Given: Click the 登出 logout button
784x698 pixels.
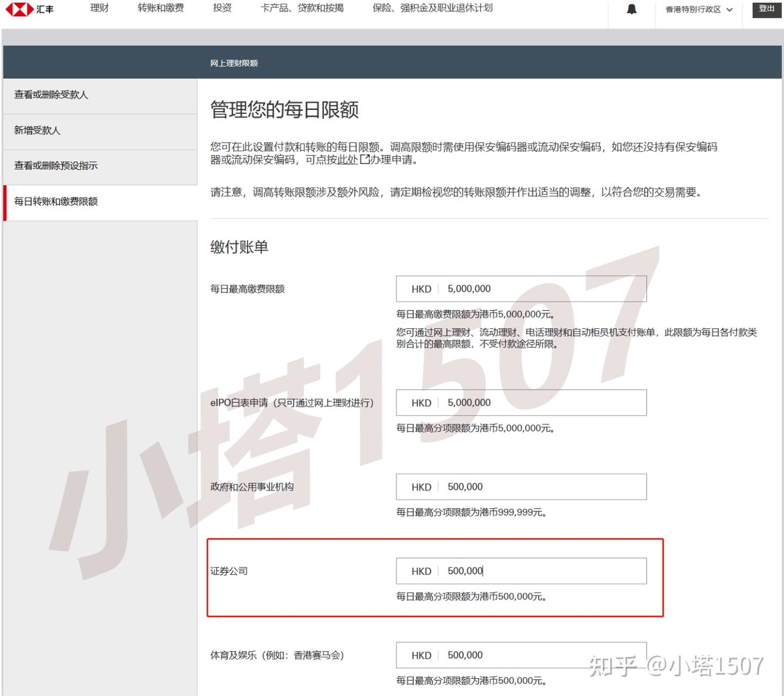Looking at the screenshot, I should coord(766,8).
